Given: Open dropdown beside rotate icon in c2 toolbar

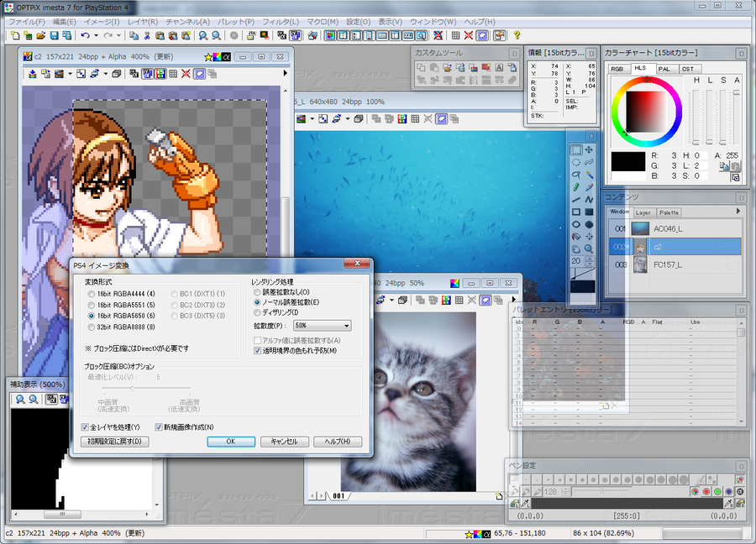Looking at the screenshot, I should [x=105, y=74].
